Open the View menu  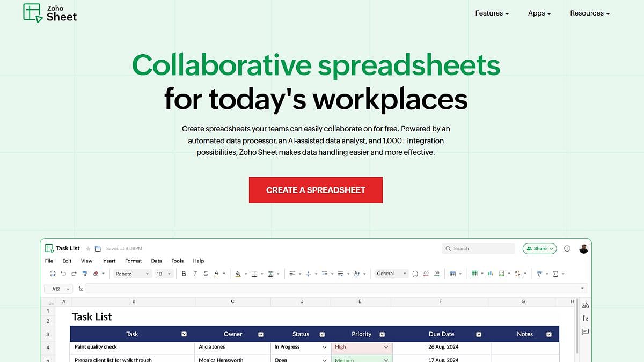pos(86,261)
